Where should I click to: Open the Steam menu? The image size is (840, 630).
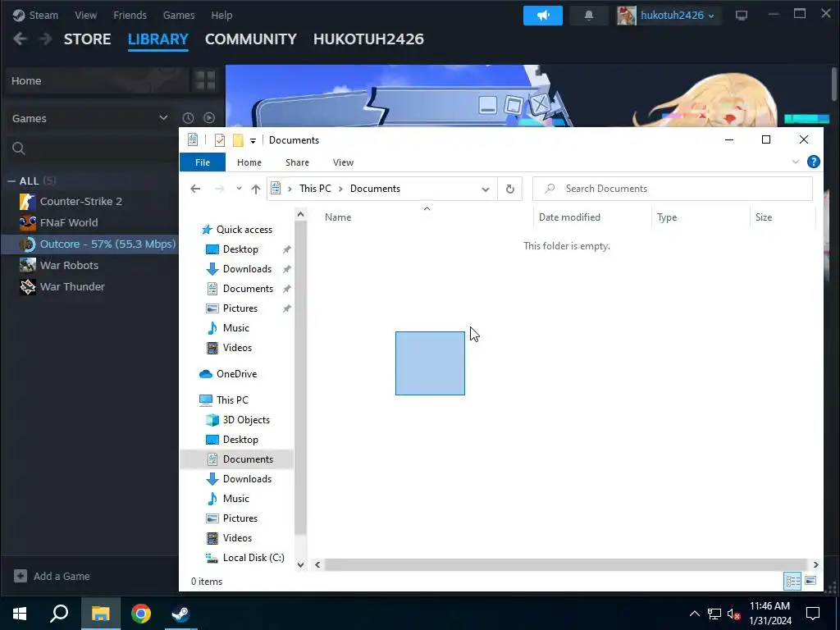point(35,15)
